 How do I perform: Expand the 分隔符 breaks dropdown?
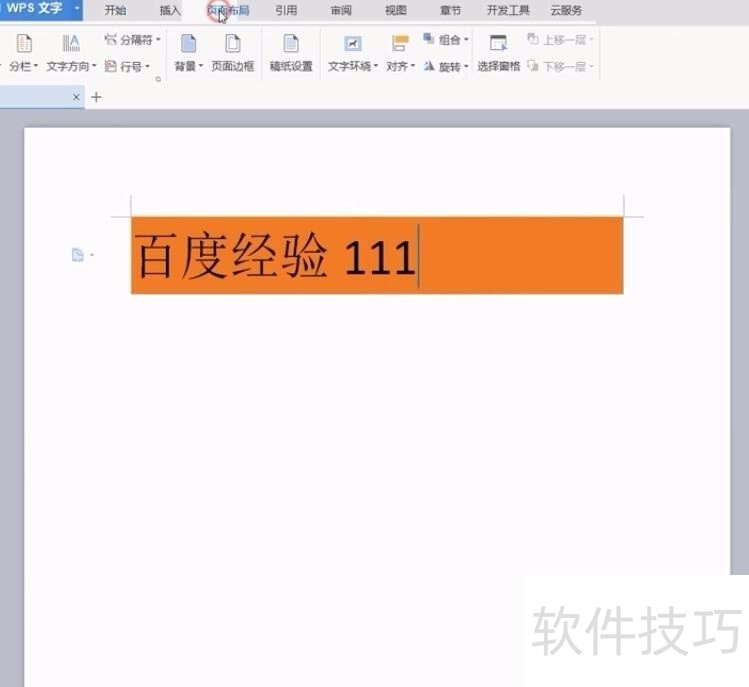point(158,39)
